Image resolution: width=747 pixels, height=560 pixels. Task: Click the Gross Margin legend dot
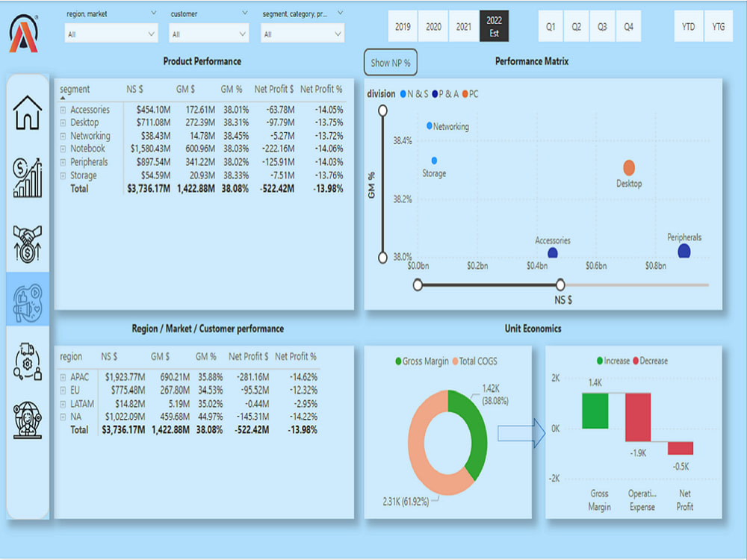(x=398, y=361)
